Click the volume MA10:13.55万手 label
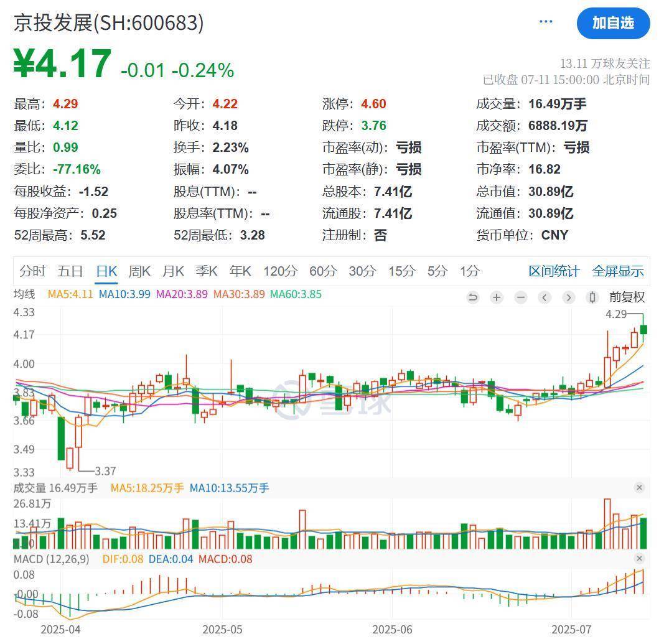The height and width of the screenshot is (644, 664). (x=230, y=488)
